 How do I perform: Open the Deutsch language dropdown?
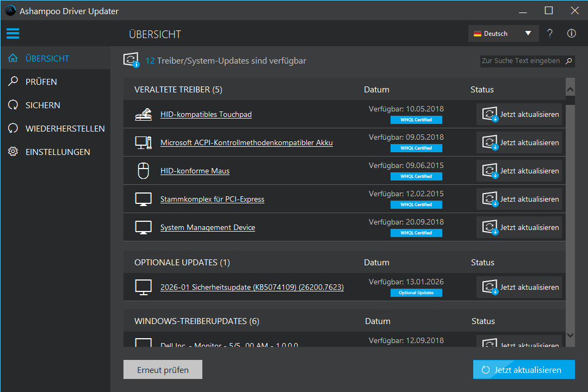point(503,34)
